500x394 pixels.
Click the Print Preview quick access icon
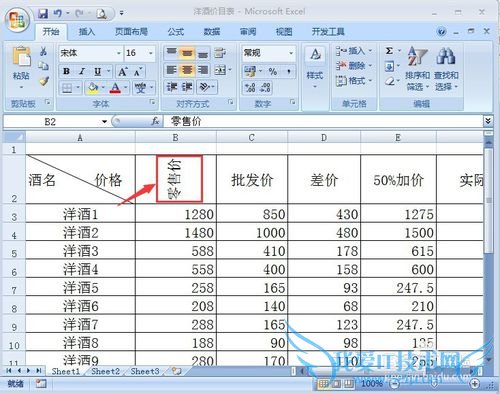click(x=101, y=14)
